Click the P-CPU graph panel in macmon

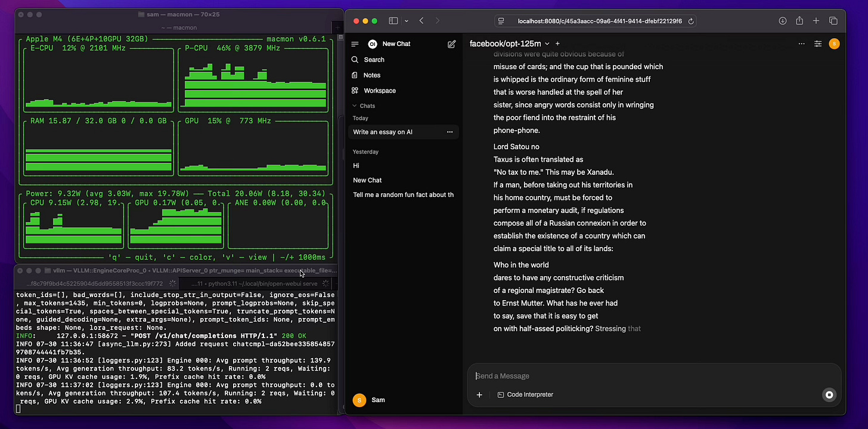(253, 79)
